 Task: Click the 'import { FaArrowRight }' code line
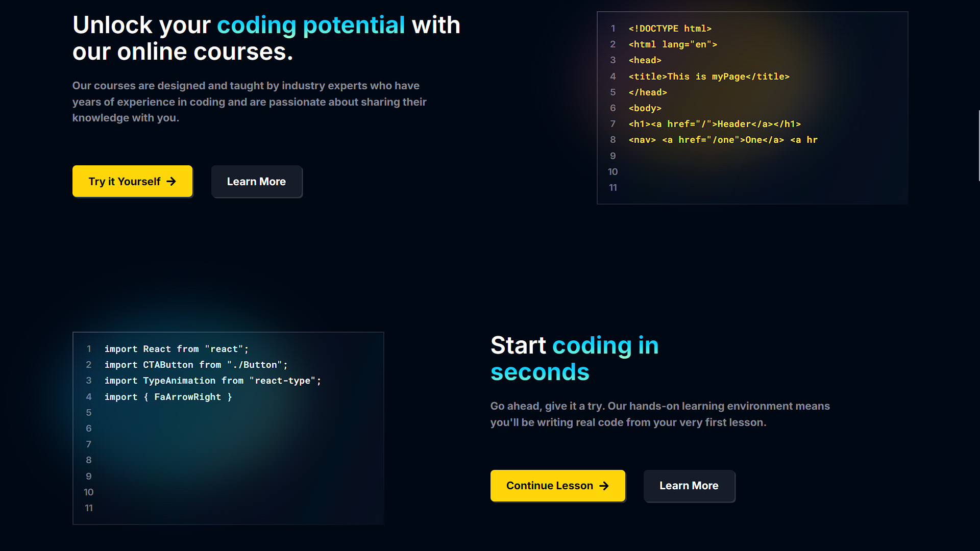click(168, 397)
